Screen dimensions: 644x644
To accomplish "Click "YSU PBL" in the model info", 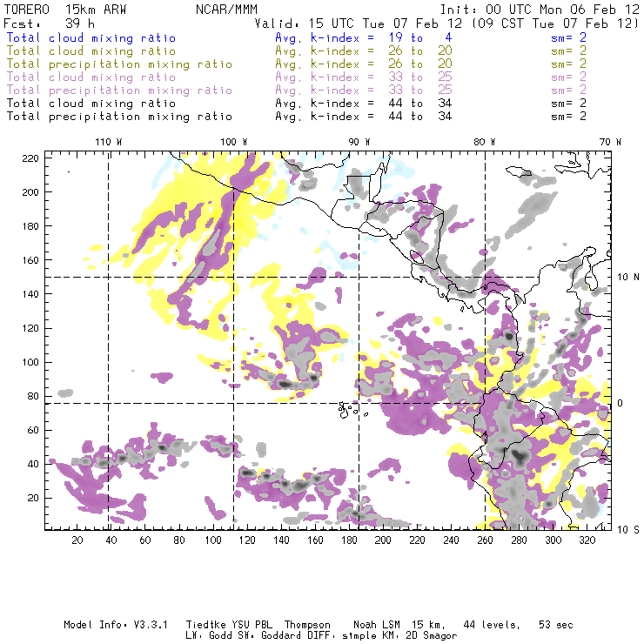I will point(251,625).
